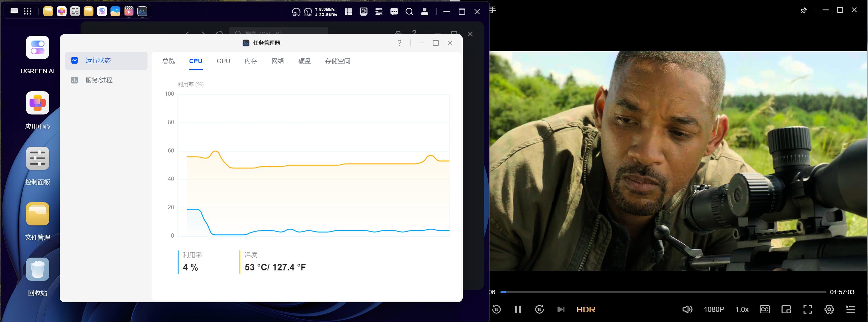The height and width of the screenshot is (322, 868).
Task: Click the network speed readout in top bar
Action: click(x=326, y=12)
